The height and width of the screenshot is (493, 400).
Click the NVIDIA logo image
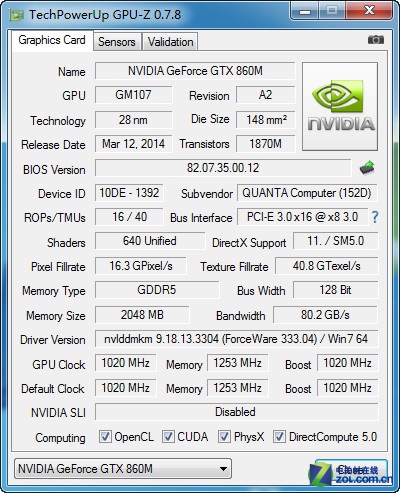coord(340,106)
